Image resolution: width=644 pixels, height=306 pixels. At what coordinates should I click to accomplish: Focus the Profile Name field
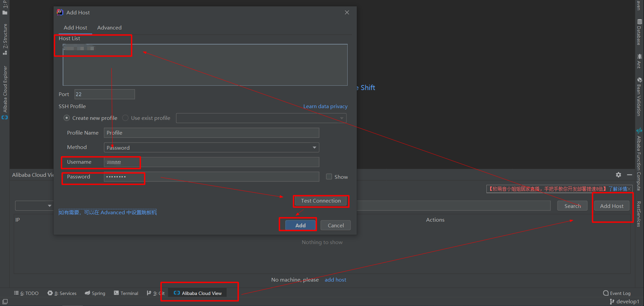pyautogui.click(x=212, y=133)
